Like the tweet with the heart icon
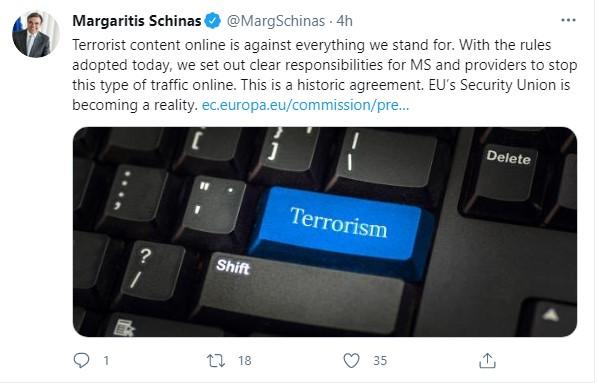The image size is (598, 383). click(x=351, y=360)
